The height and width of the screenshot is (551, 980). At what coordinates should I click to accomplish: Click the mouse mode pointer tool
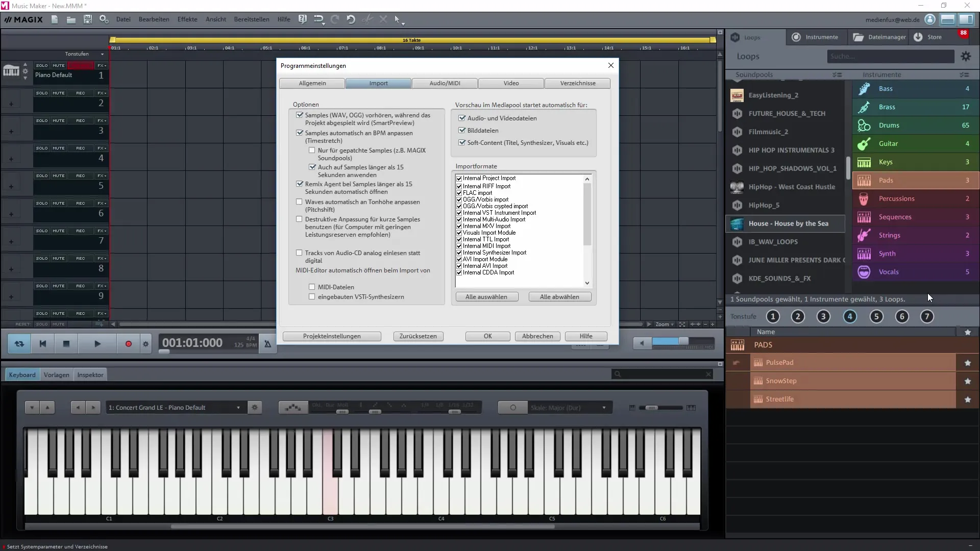(398, 19)
